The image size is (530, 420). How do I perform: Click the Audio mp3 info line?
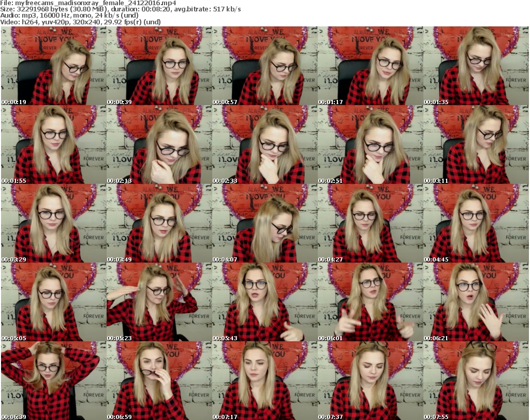click(x=69, y=16)
